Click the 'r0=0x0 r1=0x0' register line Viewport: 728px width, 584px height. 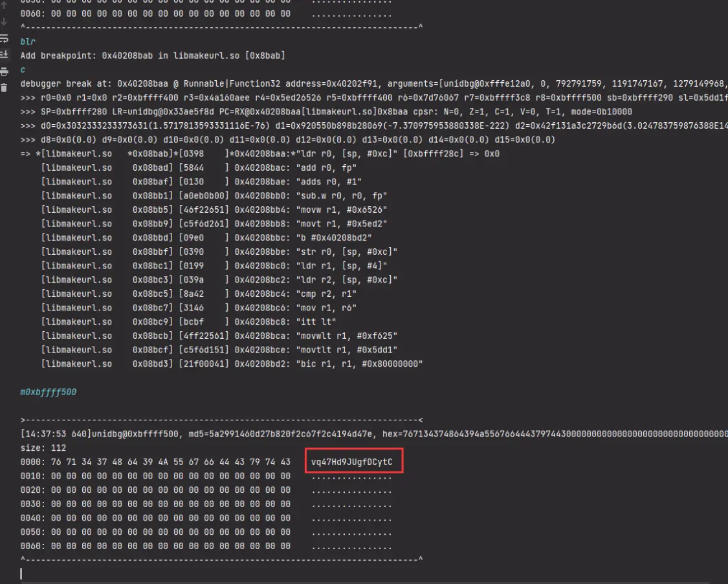point(374,98)
